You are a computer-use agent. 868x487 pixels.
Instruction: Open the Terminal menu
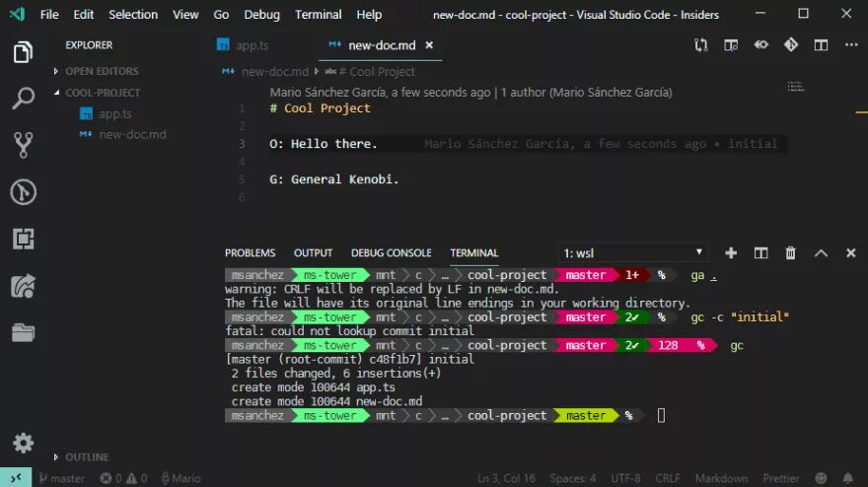coord(318,15)
